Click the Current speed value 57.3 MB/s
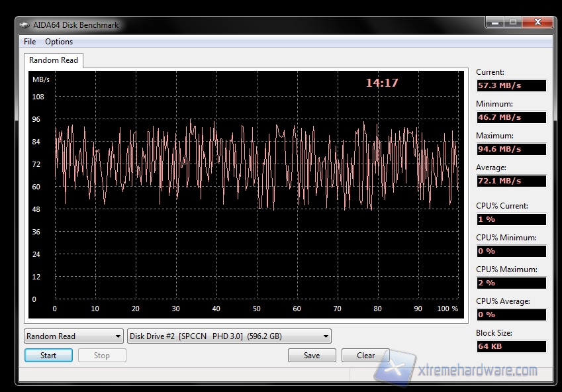Screen dimensions: 562x392 pos(511,85)
